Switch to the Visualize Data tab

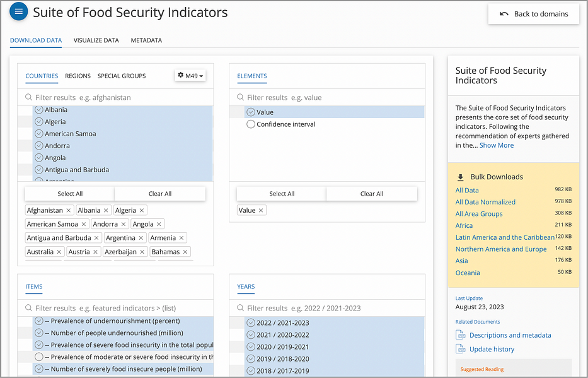[x=96, y=40]
